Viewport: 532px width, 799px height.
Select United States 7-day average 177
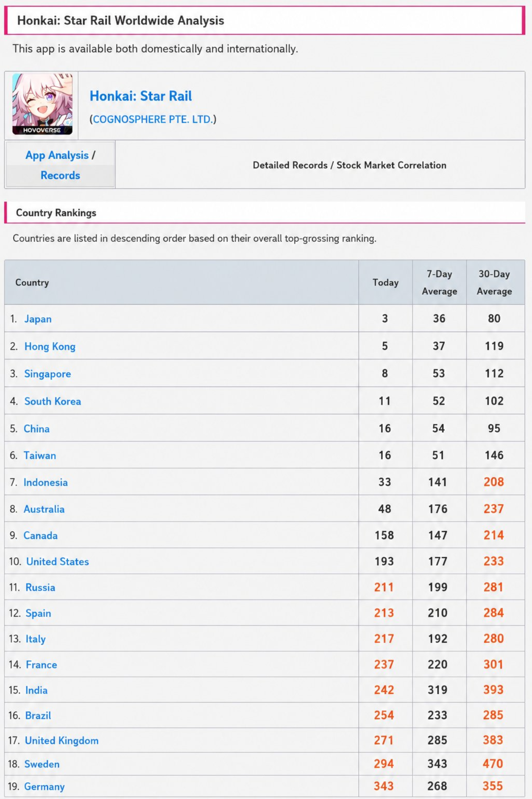(438, 561)
